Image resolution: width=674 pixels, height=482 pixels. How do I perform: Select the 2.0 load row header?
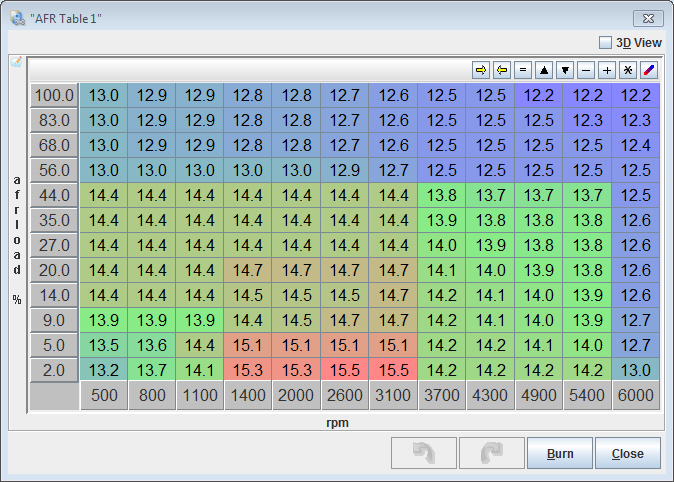(54, 369)
